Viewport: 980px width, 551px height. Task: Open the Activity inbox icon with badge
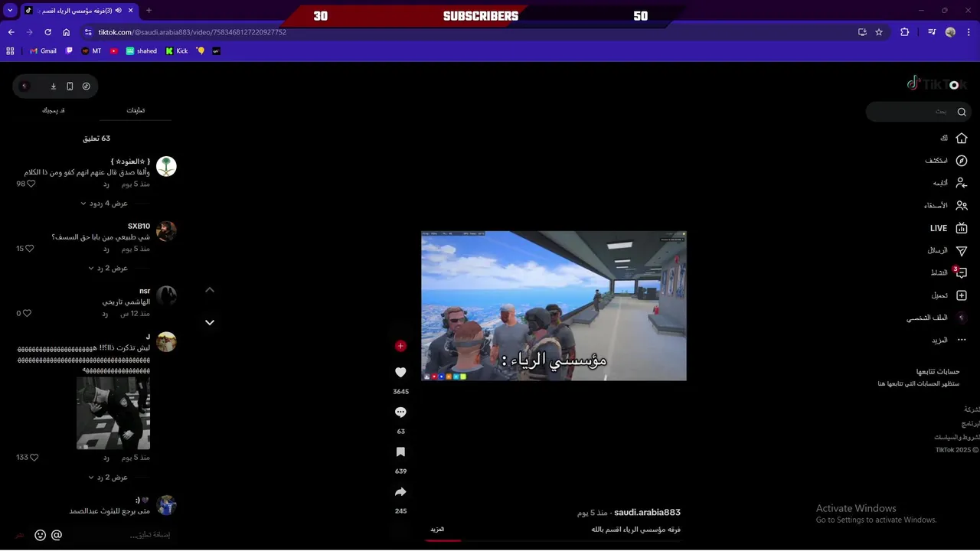pyautogui.click(x=962, y=272)
